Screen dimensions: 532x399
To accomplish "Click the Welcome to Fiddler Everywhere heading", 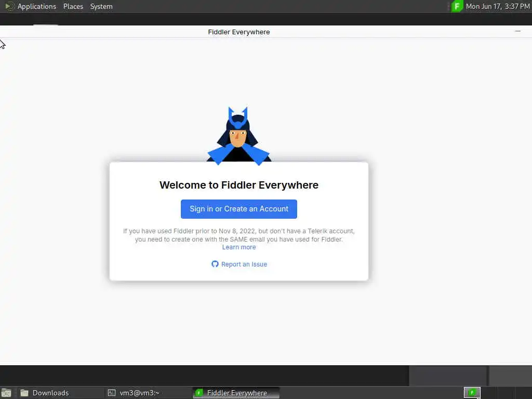I will (x=239, y=185).
